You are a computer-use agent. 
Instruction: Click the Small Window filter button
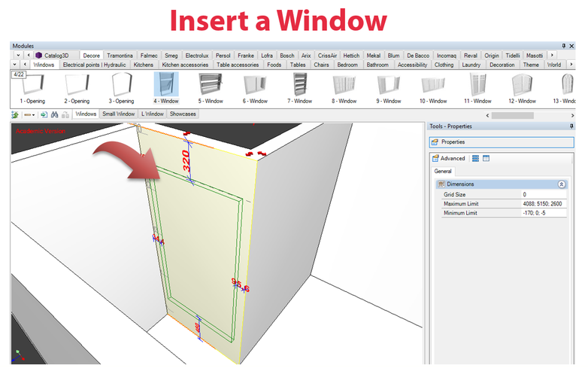pos(119,114)
